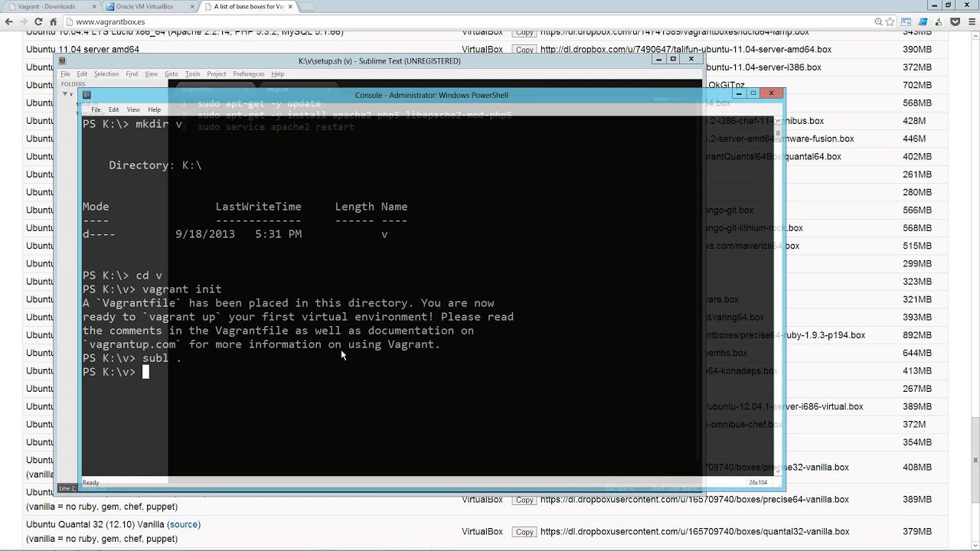Open Sublime Text Project menu
980x551 pixels.
pos(217,74)
